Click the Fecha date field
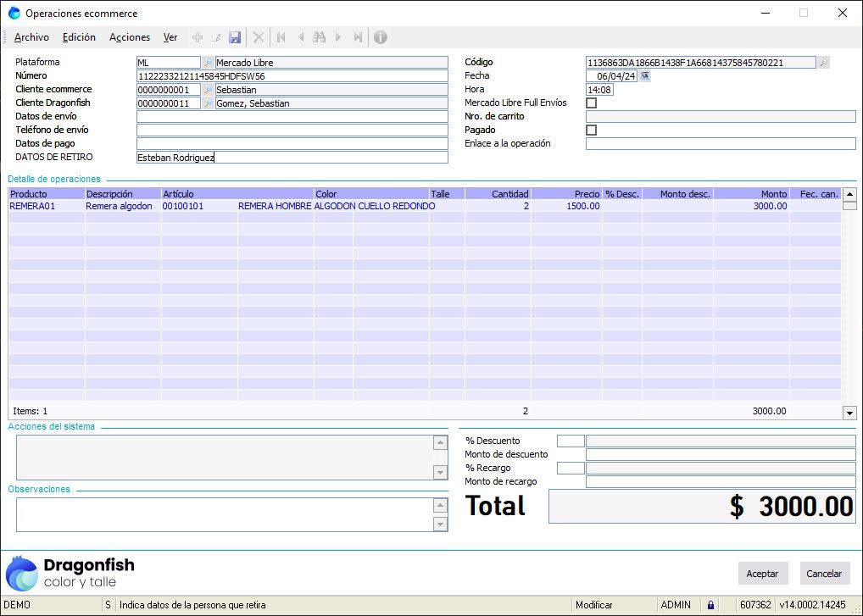Screen dimensions: 863x616 [x=611, y=76]
